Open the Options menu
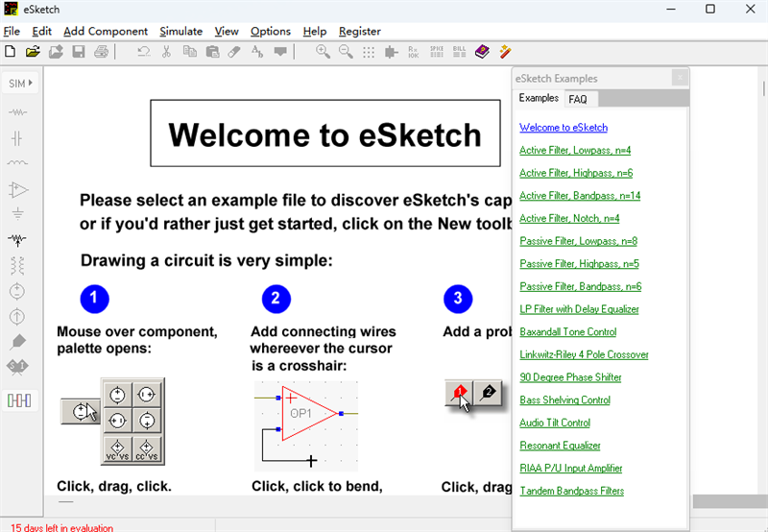Screen dimensions: 768x532 point(271,32)
